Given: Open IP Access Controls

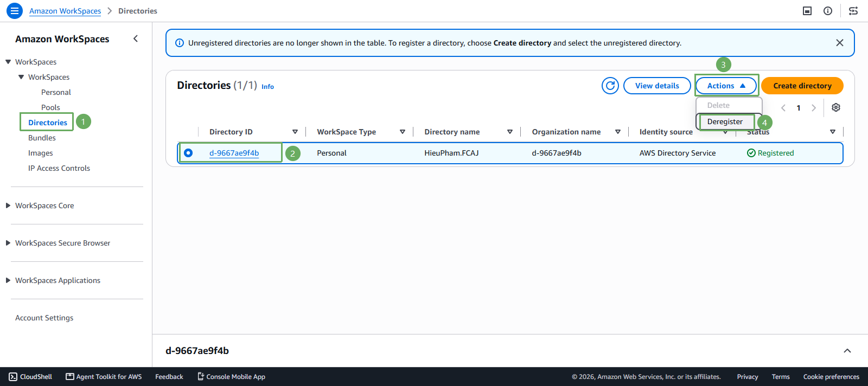Looking at the screenshot, I should pos(59,168).
